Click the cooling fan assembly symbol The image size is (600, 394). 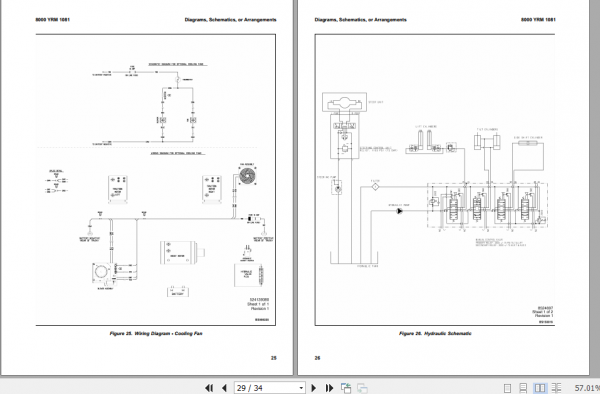(x=247, y=176)
